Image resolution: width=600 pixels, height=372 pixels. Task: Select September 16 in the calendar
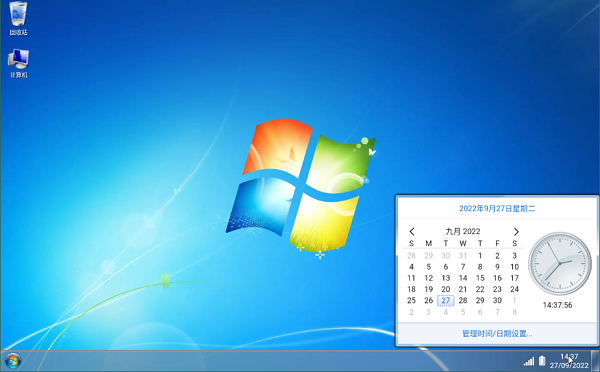497,278
